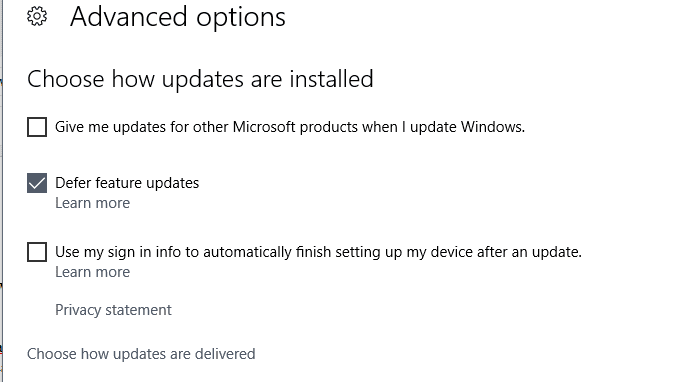This screenshot has width=690, height=382.
Task: Select the 'Advanced options' page title
Action: tap(178, 17)
